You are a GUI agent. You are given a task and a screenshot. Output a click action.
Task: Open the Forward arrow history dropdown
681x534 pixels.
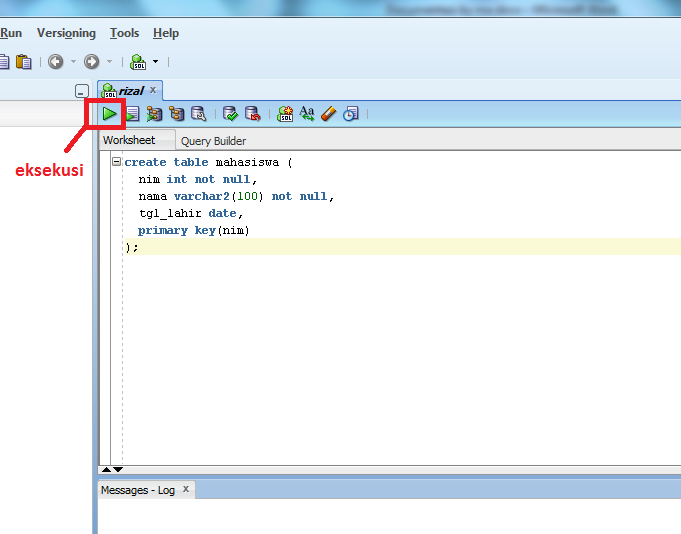(x=109, y=62)
